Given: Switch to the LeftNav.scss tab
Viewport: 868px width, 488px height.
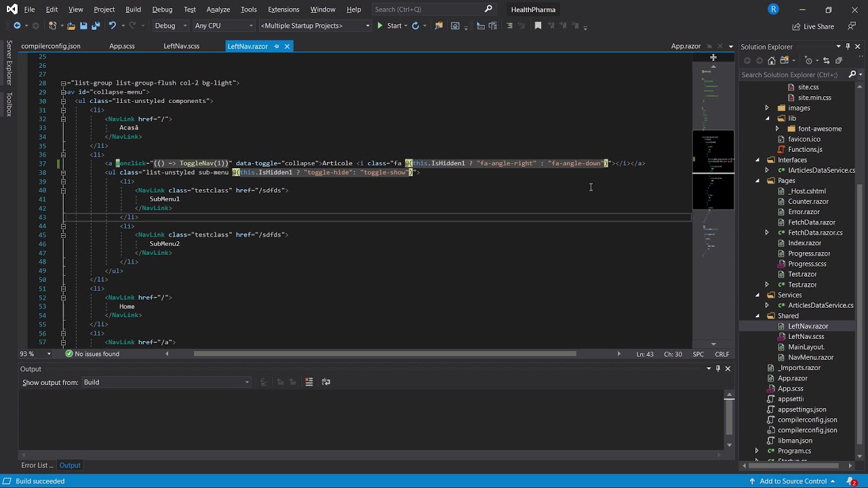Looking at the screenshot, I should (181, 46).
